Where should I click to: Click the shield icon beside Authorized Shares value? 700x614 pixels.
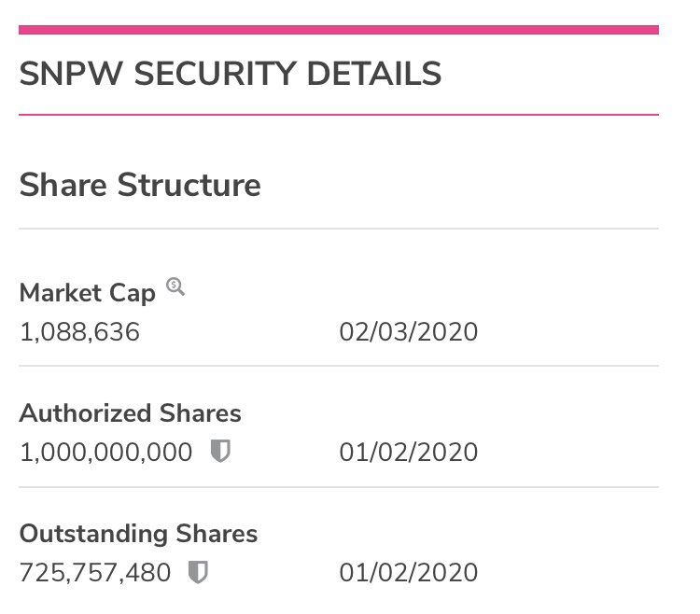pos(220,451)
